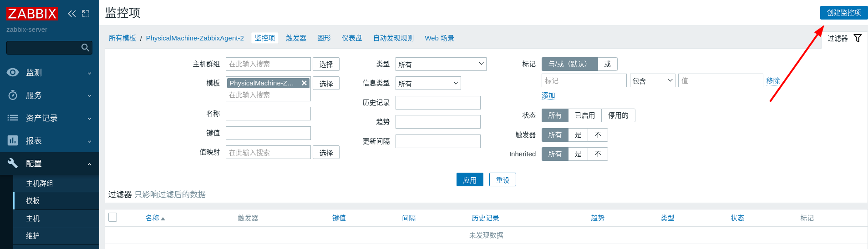This screenshot has width=868, height=249.
Task: Open the 触发器 tab
Action: click(296, 38)
